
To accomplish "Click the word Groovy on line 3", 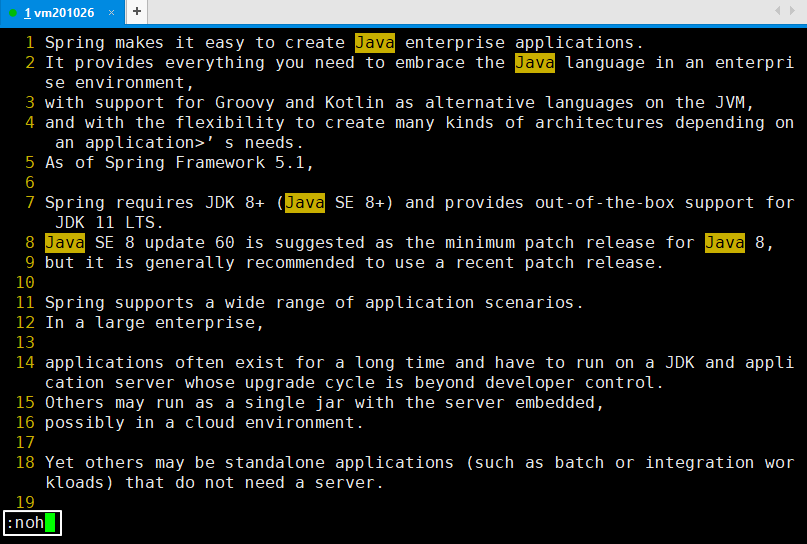I will [x=245, y=103].
